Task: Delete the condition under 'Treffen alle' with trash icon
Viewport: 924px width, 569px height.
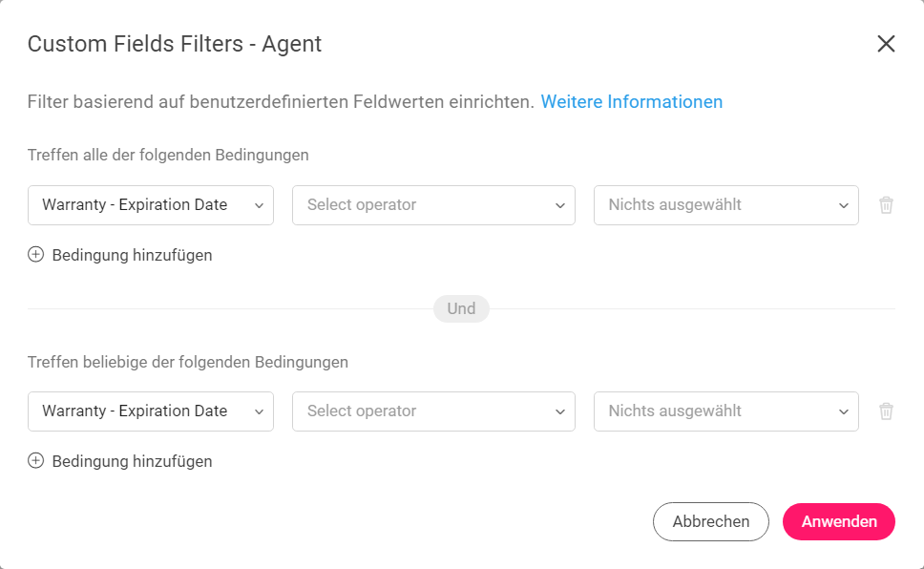Action: tap(886, 205)
